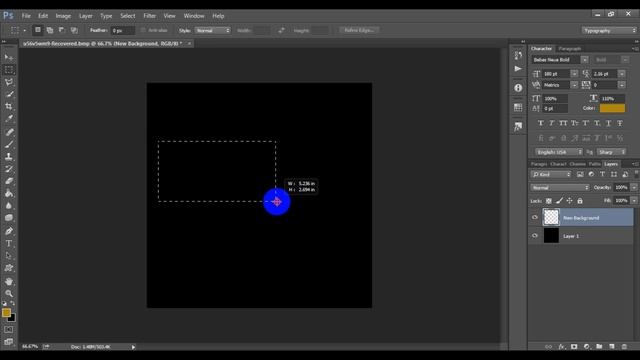
Task: Select the Clone Stamp tool
Action: (9, 156)
